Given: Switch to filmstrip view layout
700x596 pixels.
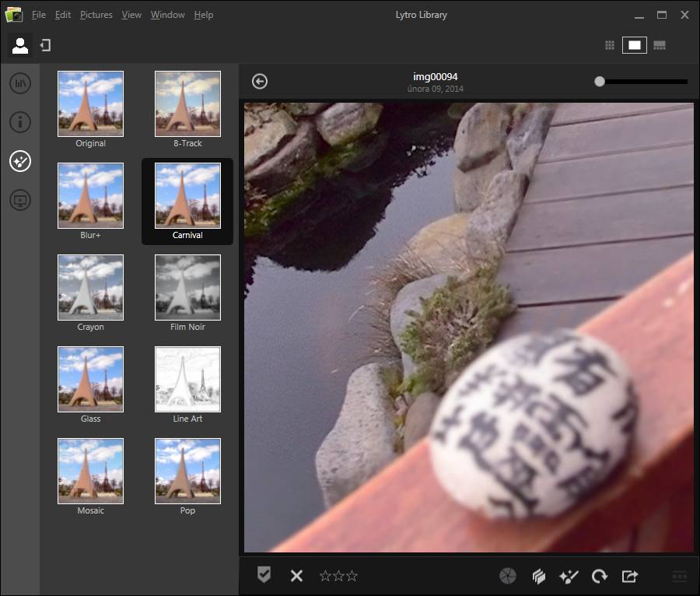Looking at the screenshot, I should tap(660, 45).
